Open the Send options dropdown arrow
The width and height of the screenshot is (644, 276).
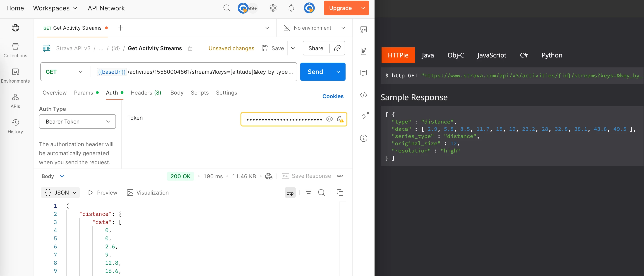click(x=338, y=72)
